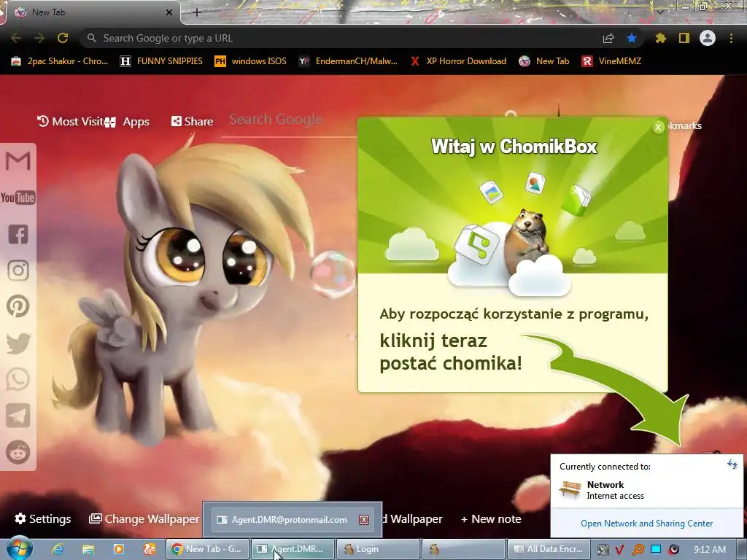Open page Settings at bottom left
The height and width of the screenshot is (560, 747).
click(43, 519)
